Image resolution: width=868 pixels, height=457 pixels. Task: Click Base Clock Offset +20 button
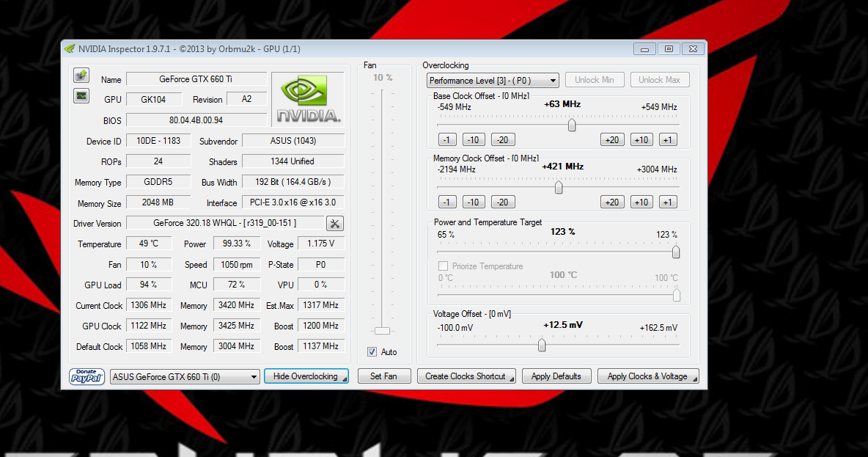(x=612, y=139)
